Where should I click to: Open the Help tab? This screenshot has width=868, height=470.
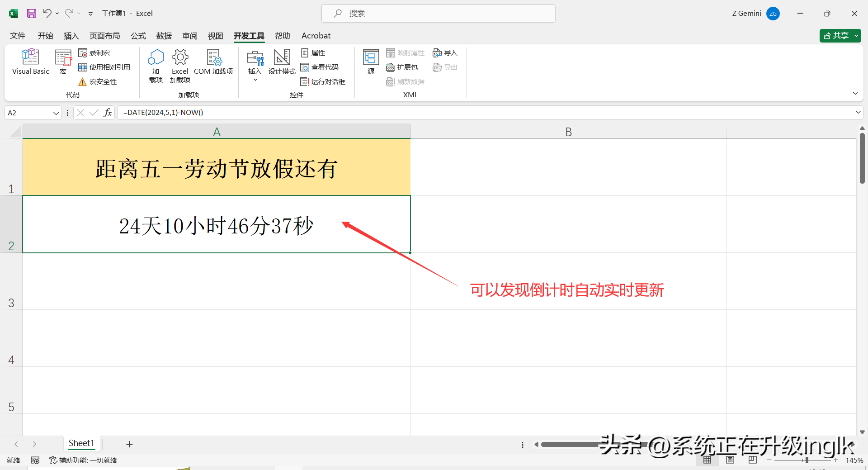pyautogui.click(x=283, y=36)
